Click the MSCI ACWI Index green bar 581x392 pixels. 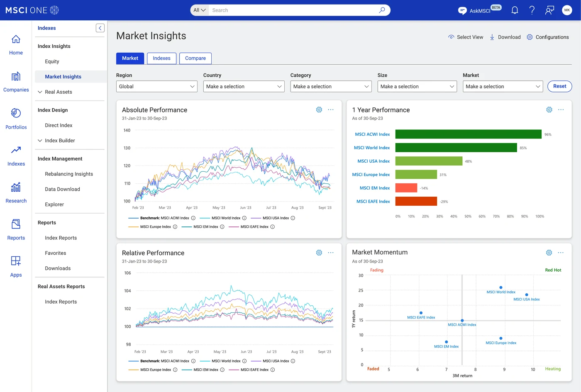click(469, 134)
